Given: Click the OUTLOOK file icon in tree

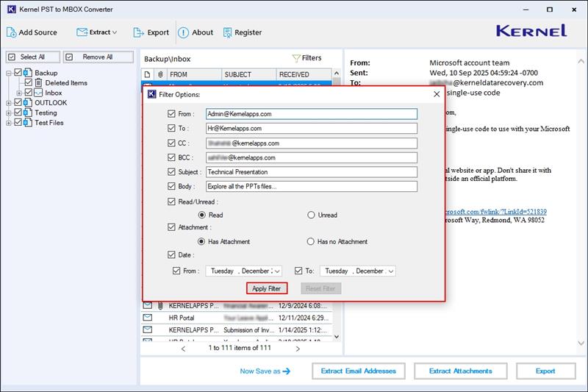Looking at the screenshot, I should pos(28,103).
